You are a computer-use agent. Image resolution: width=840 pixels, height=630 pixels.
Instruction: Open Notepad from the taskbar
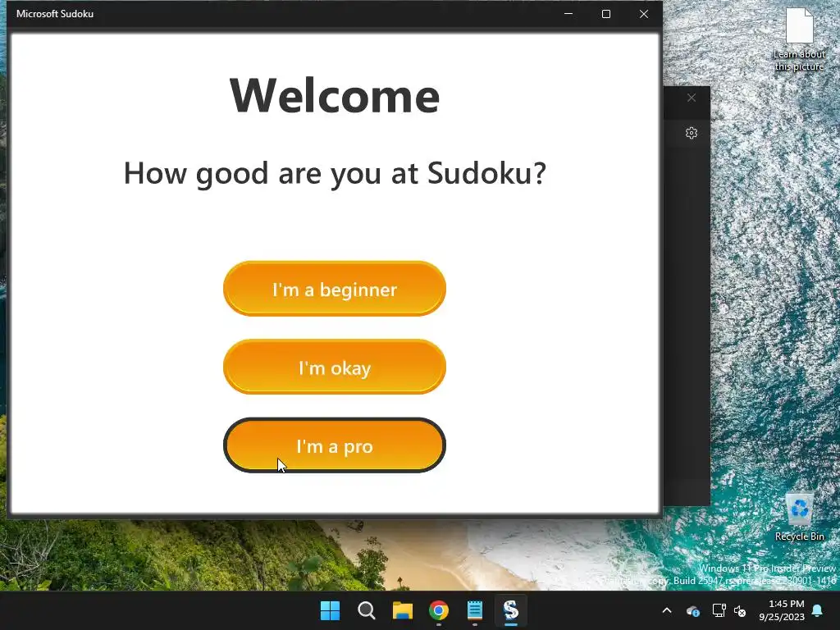coord(475,610)
